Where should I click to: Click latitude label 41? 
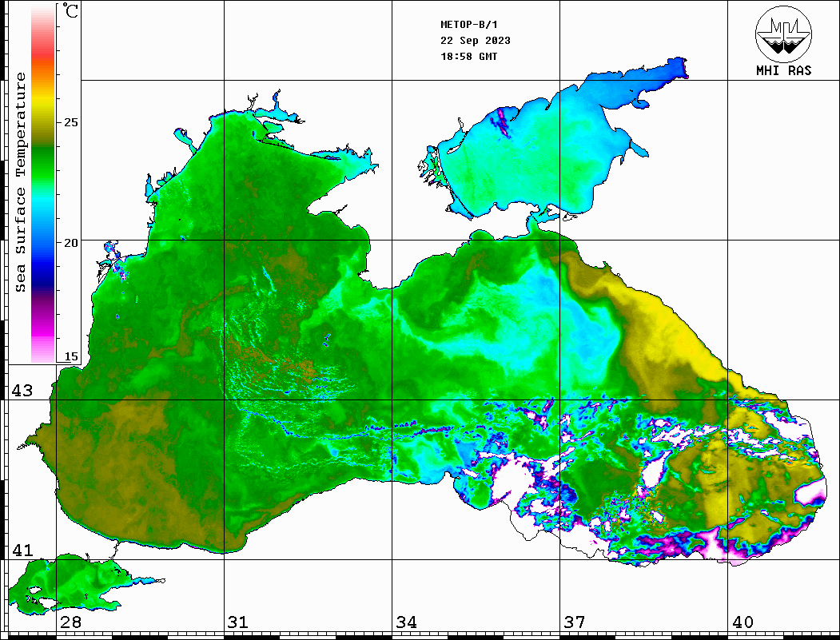(22, 550)
